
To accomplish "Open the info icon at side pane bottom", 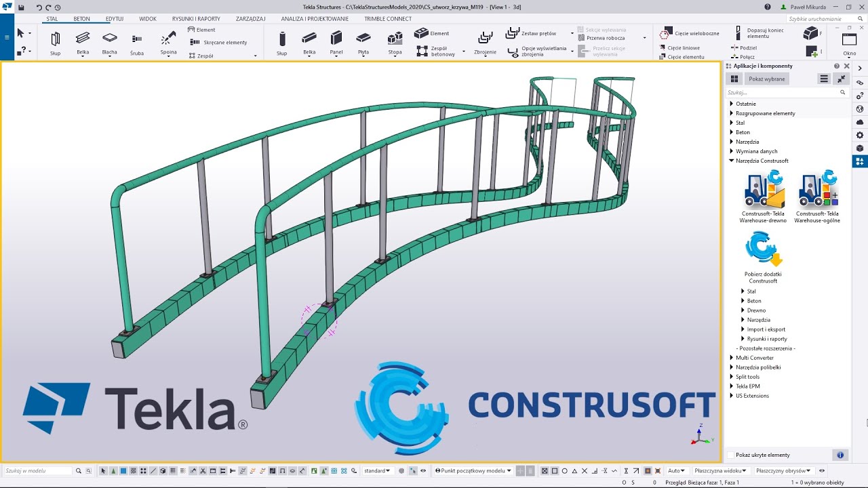I will [840, 455].
